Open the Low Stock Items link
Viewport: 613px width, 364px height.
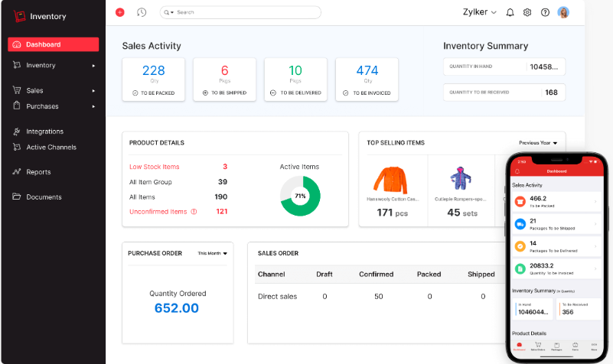[154, 167]
